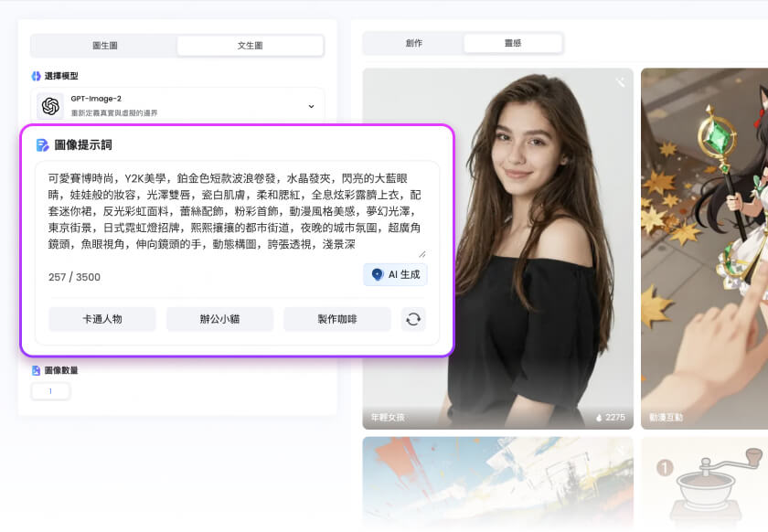Select the 辦公小貓 prompt suggestion

pos(219,319)
